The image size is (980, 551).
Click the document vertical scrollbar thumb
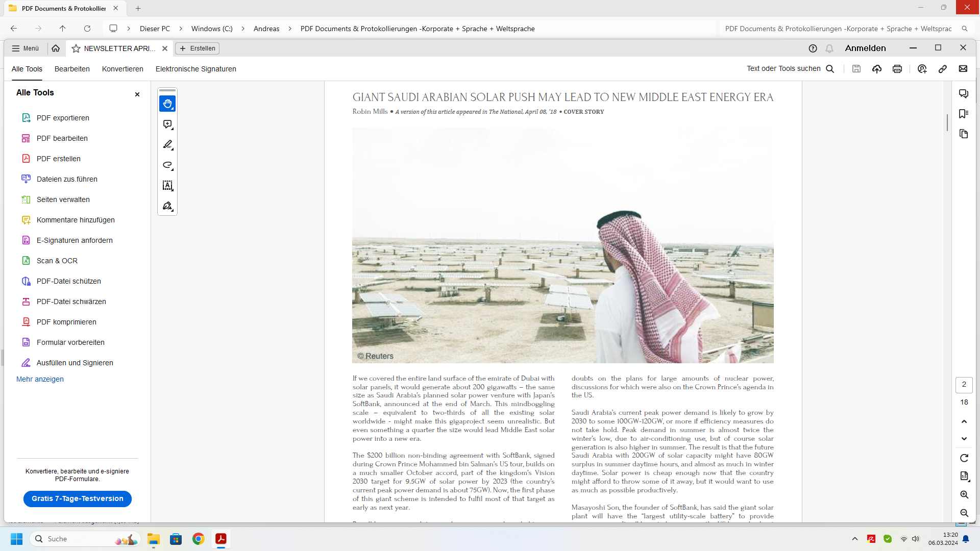(947, 122)
